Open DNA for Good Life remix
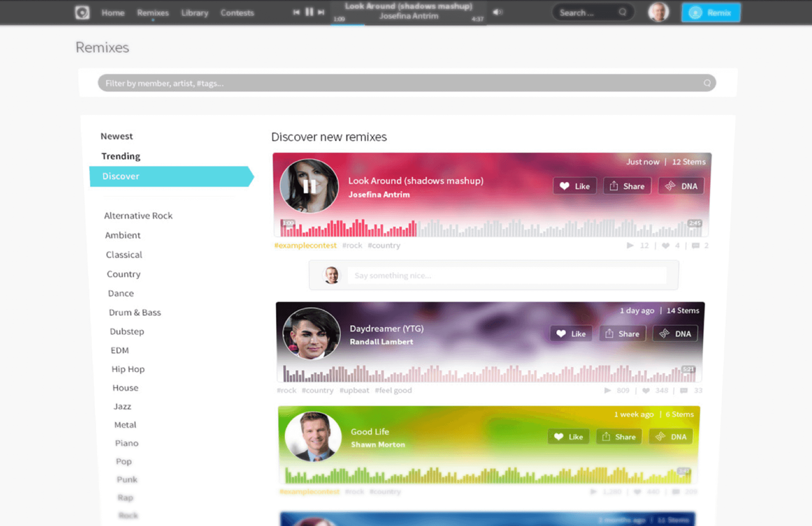Viewport: 812px width, 526px height. [671, 437]
